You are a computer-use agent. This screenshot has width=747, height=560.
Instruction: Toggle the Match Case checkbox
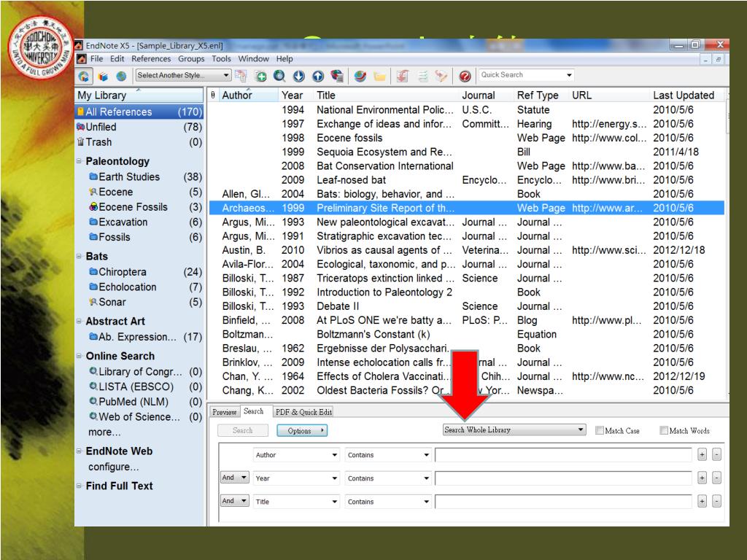[600, 430]
